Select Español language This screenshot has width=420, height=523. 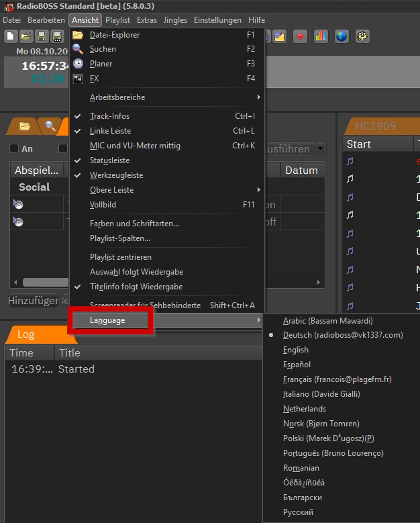[x=342, y=365]
